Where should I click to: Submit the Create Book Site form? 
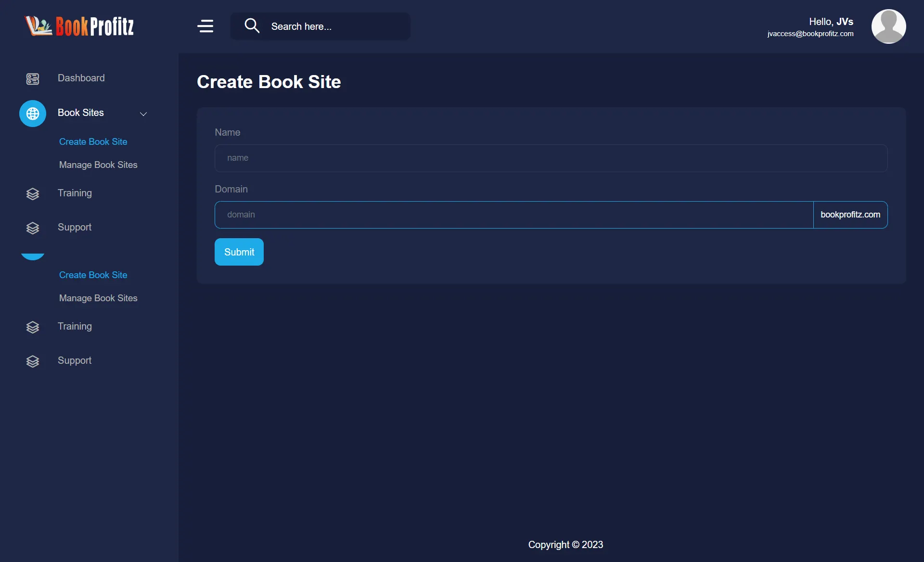[x=239, y=252]
